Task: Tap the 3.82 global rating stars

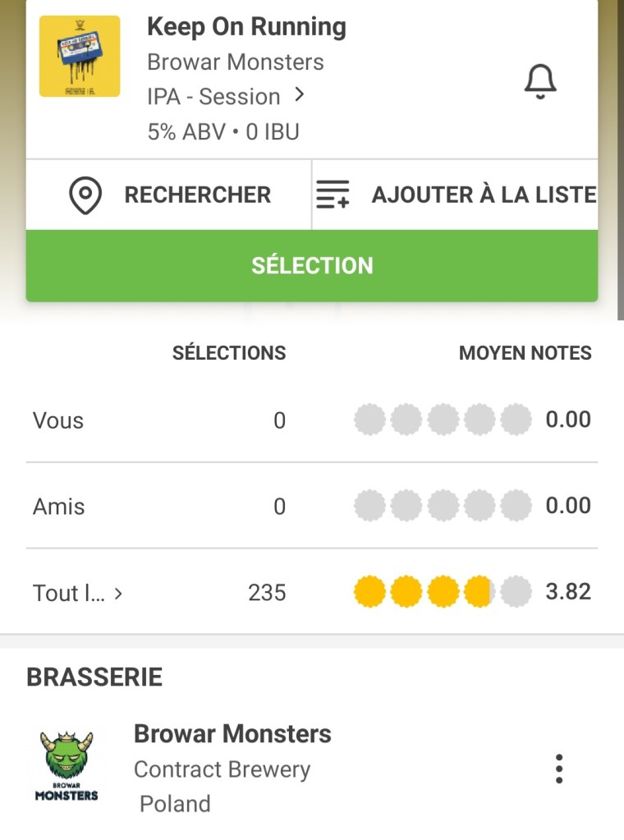Action: click(x=443, y=592)
